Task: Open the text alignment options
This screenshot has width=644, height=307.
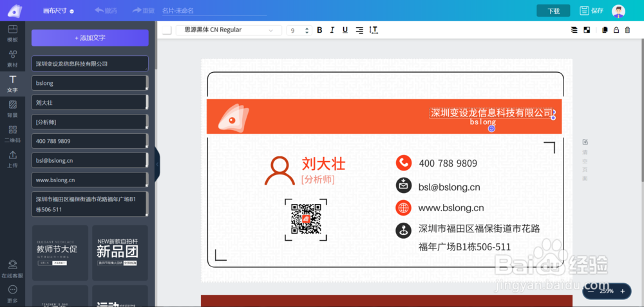Action: [359, 30]
